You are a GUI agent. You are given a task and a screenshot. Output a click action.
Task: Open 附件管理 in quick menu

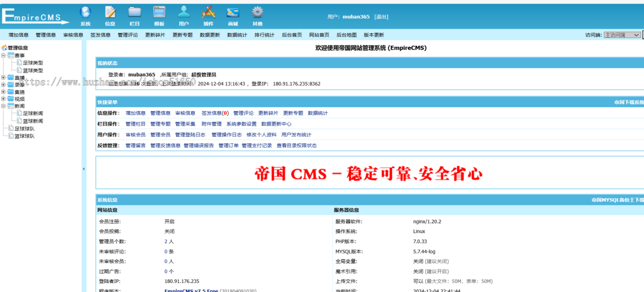click(211, 124)
